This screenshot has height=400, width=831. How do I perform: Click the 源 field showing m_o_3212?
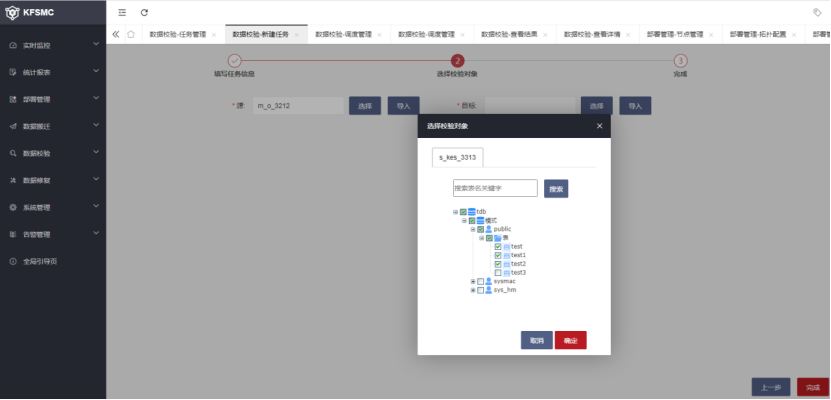tap(298, 105)
